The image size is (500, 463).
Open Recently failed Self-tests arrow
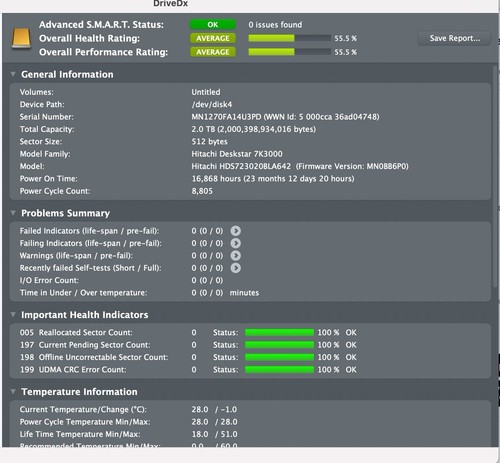pyautogui.click(x=236, y=268)
